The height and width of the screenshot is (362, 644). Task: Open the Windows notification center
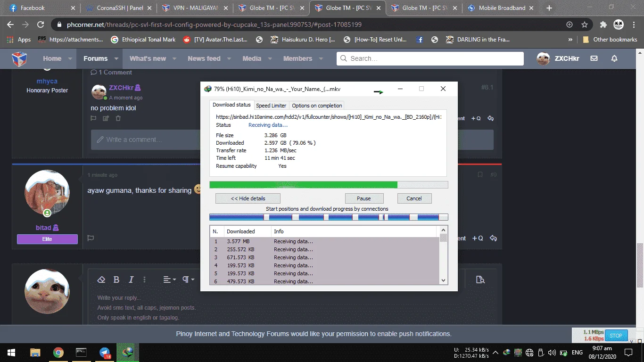(x=628, y=353)
